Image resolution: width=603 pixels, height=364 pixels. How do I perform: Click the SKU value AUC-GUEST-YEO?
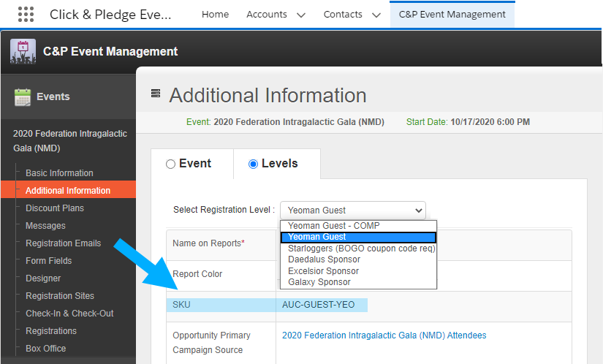[x=318, y=305]
